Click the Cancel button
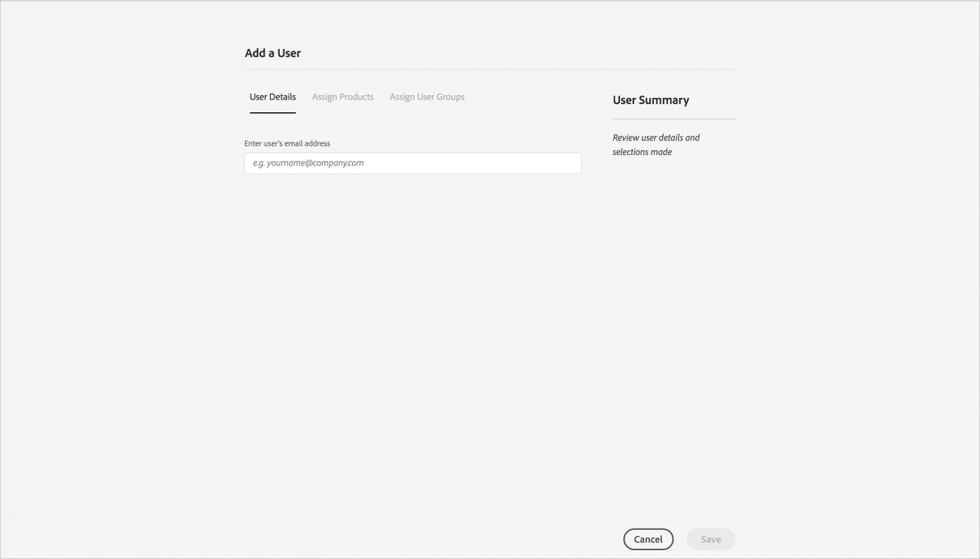The height and width of the screenshot is (559, 980). 648,539
